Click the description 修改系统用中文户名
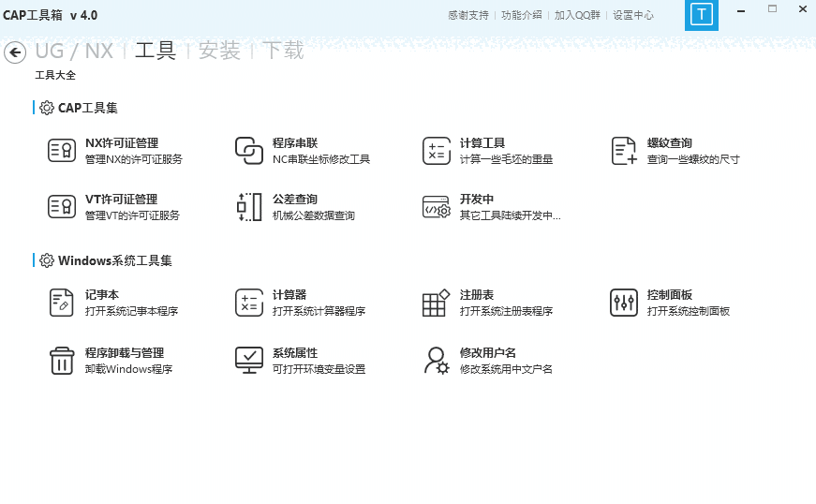 tap(506, 369)
